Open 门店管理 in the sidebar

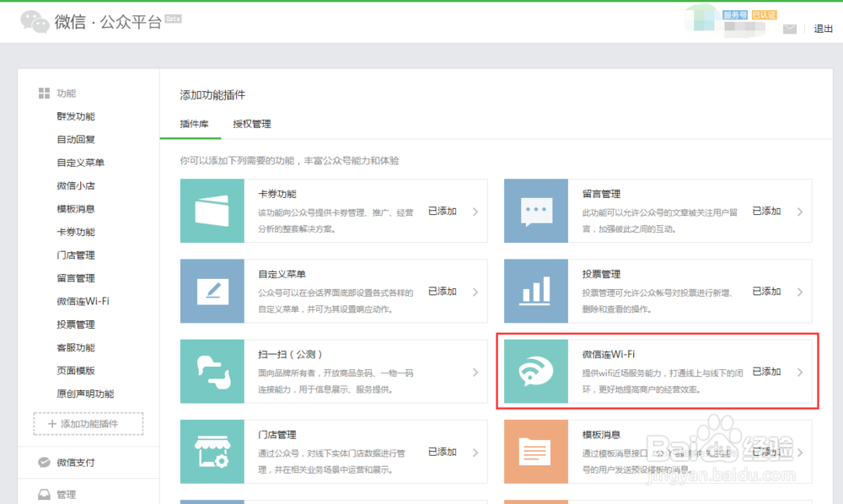(76, 255)
